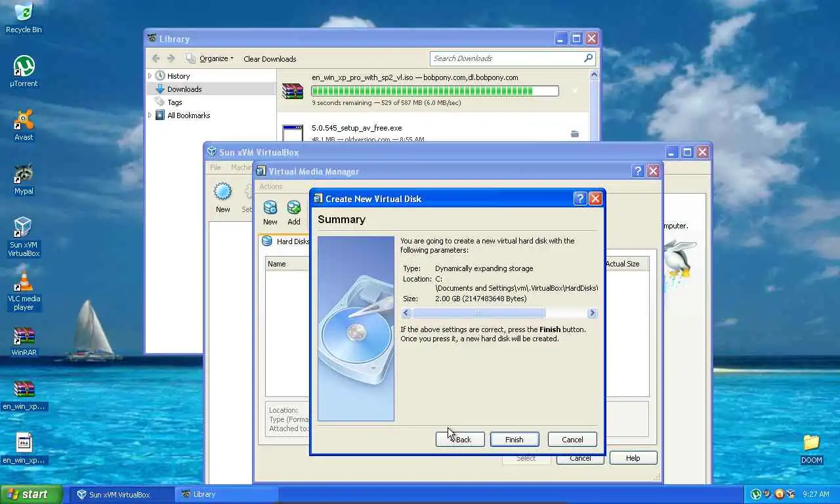
Task: Open the Organize dropdown in Library
Action: [x=210, y=58]
